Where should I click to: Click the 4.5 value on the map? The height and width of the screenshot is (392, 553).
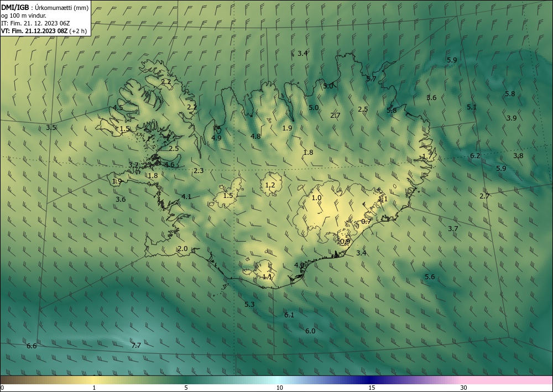coord(118,108)
